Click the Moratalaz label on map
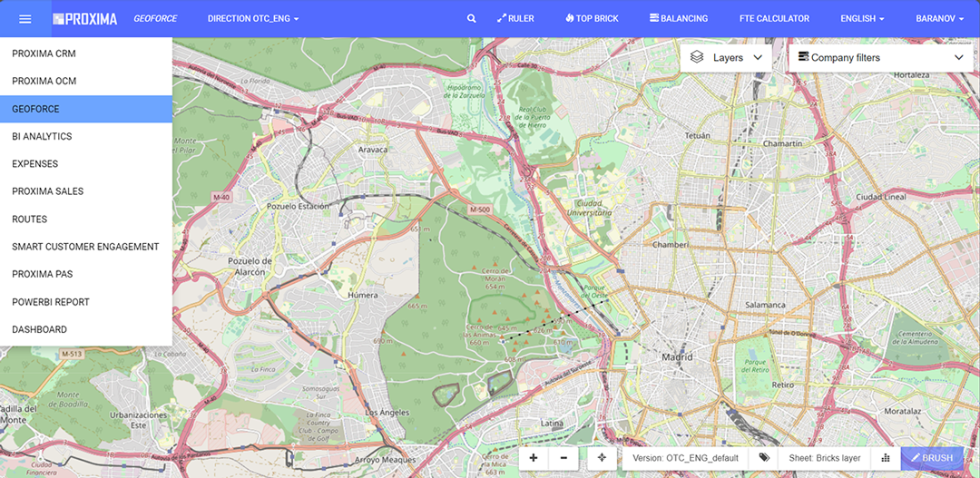The width and height of the screenshot is (980, 478). point(904,412)
